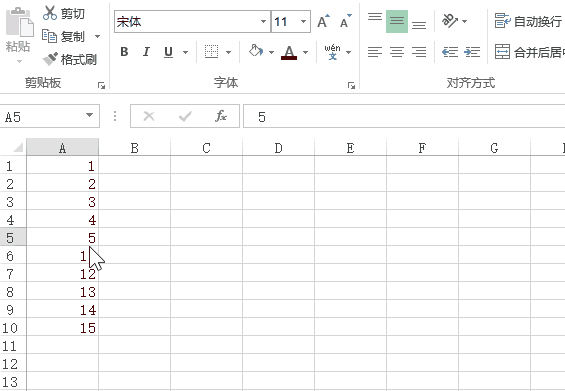Screen dimensions: 565x391
Task: Increase font size with large A
Action: point(323,21)
